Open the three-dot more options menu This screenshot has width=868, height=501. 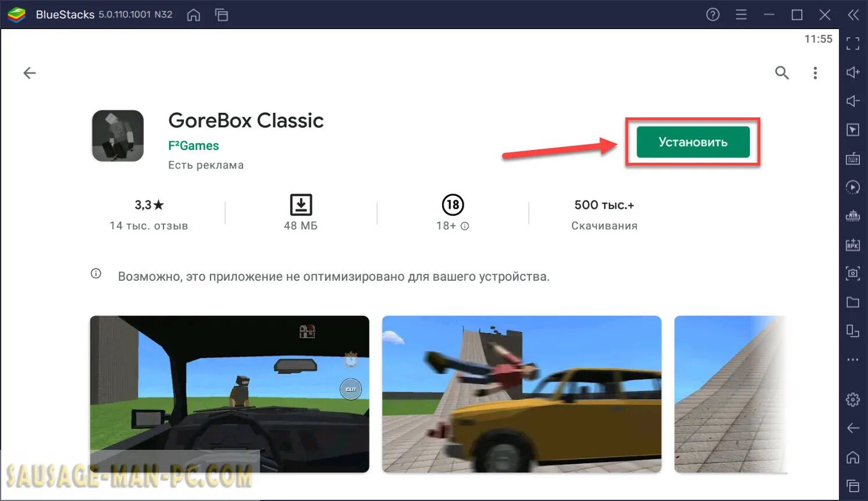click(815, 73)
